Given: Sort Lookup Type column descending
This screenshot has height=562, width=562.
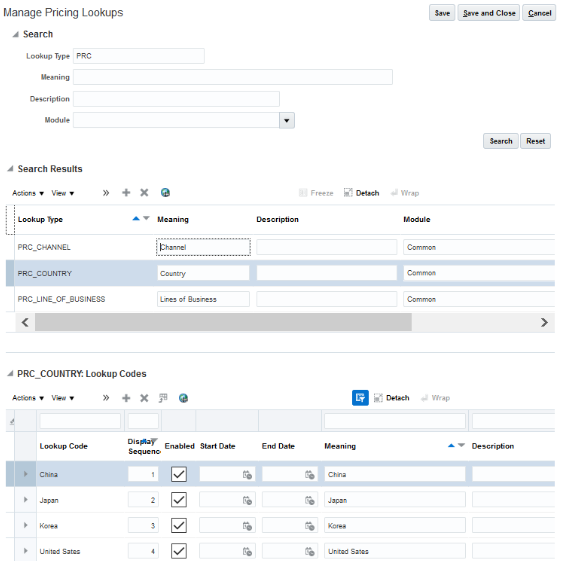Looking at the screenshot, I should tap(146, 218).
